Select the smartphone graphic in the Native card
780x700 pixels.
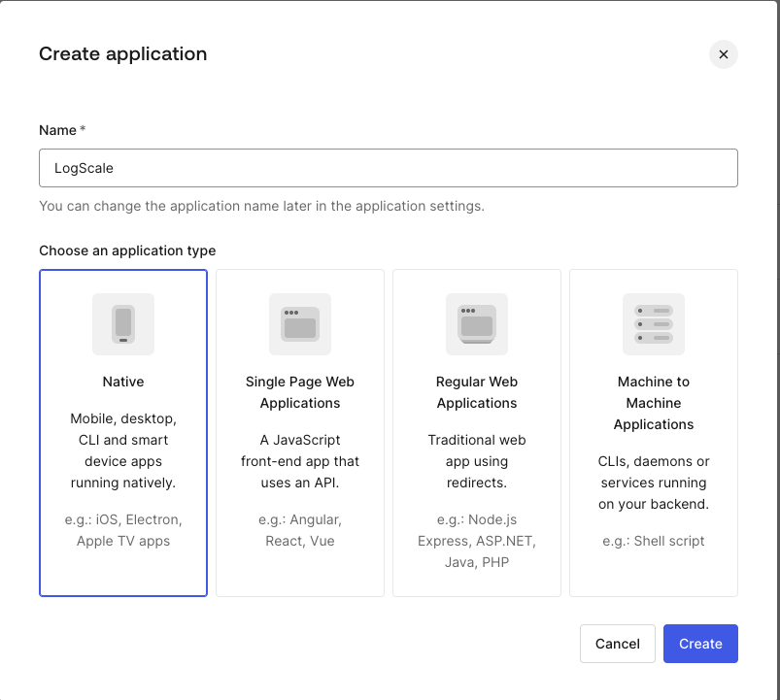(x=122, y=324)
